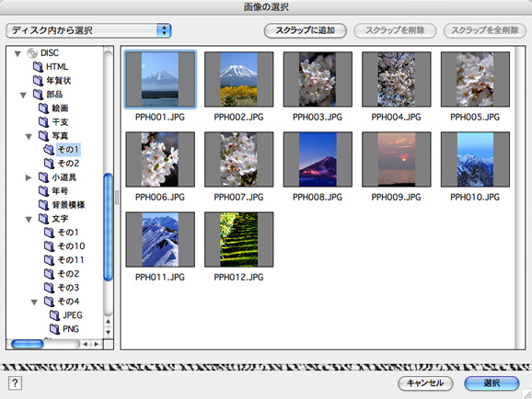Screen dimensions: 532x399
Task: Click the DISC disc icon in tree
Action: click(32, 53)
